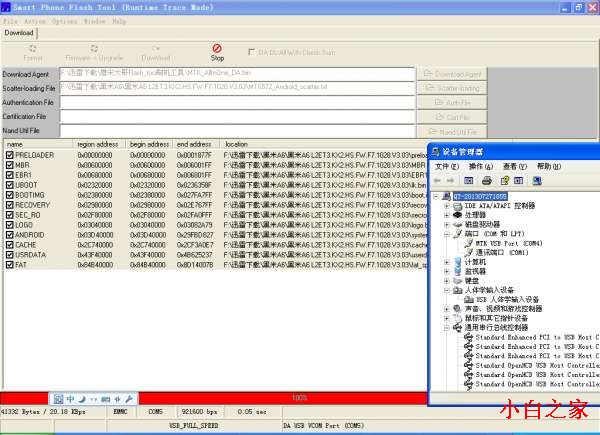600x435 pixels.
Task: Collapse the root computer node in device tree
Action: click(x=436, y=196)
